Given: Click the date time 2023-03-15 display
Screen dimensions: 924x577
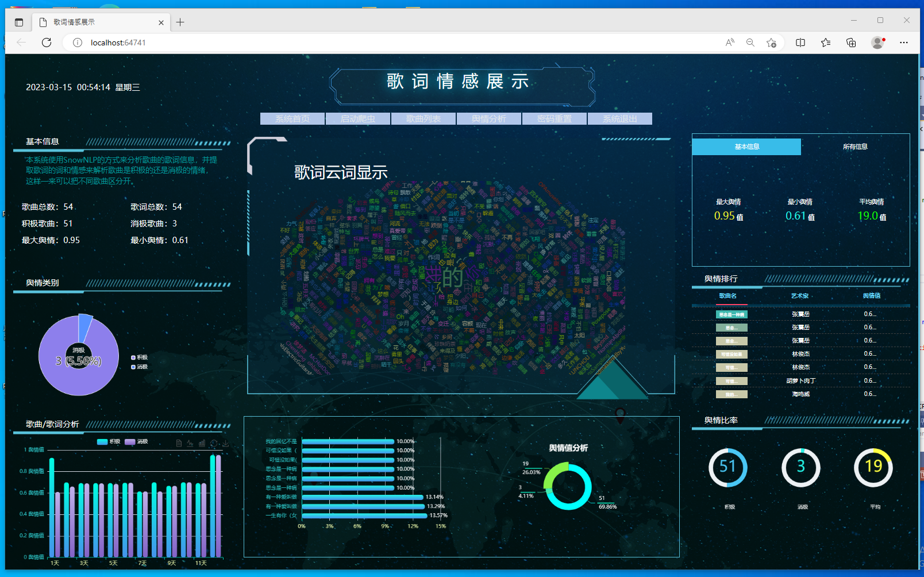Looking at the screenshot, I should pos(83,87).
